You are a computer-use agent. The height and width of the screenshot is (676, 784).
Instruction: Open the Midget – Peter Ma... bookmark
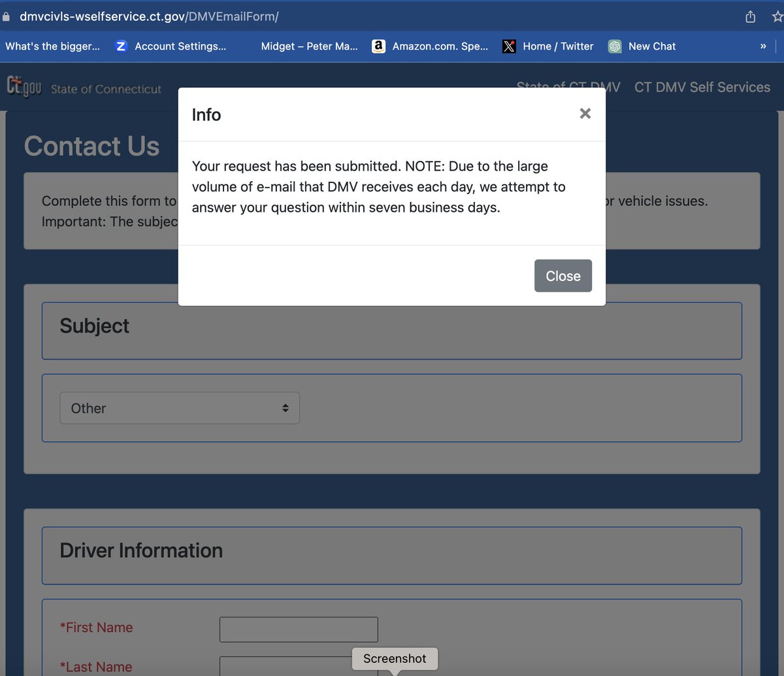[309, 46]
